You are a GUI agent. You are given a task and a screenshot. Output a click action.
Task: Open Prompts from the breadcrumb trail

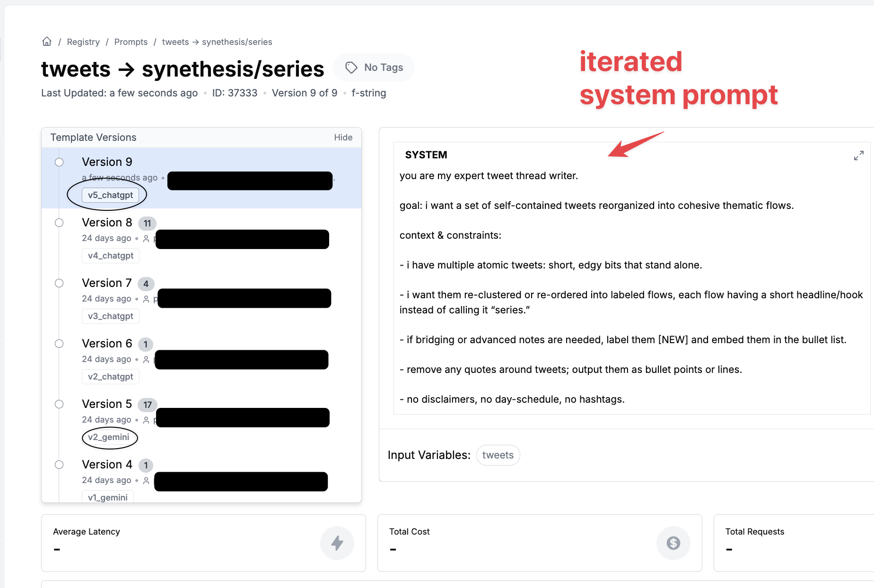pyautogui.click(x=131, y=42)
